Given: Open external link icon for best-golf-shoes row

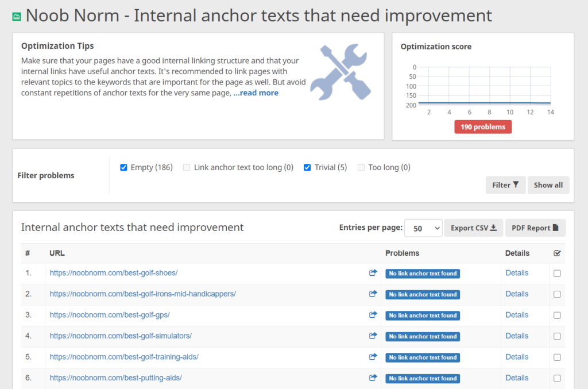Looking at the screenshot, I should (x=373, y=273).
